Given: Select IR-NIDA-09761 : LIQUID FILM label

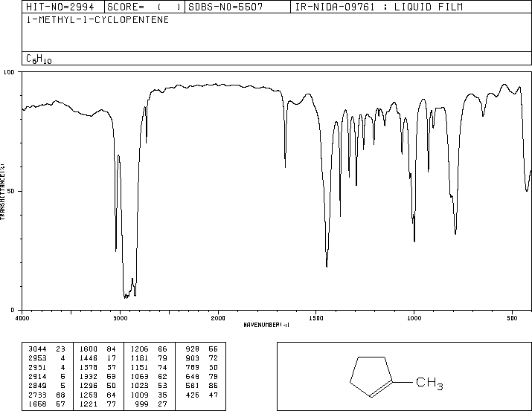Looking at the screenshot, I should [379, 7].
